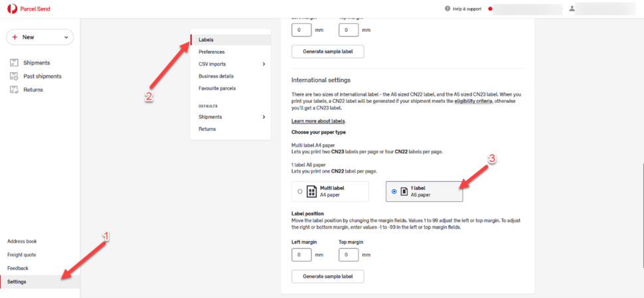Follow the Learn more about labels link
Screen dimensions: 644x298
(x=318, y=121)
